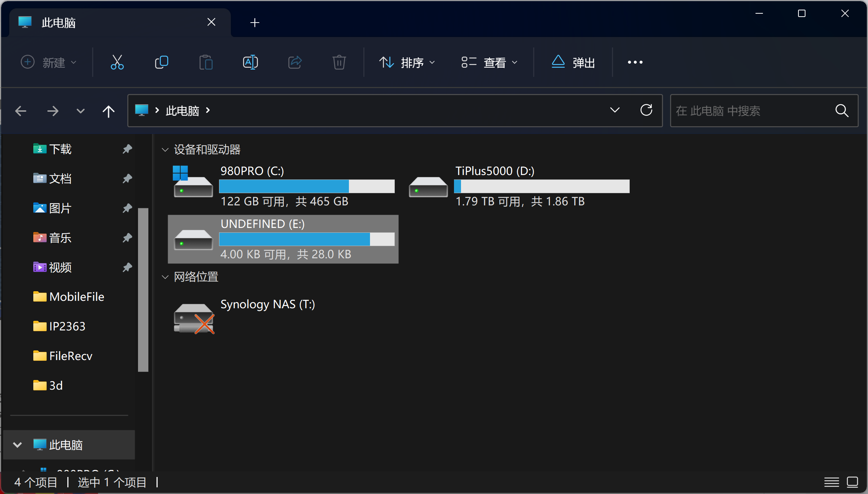
Task: Open 视频 in quick access
Action: click(60, 267)
